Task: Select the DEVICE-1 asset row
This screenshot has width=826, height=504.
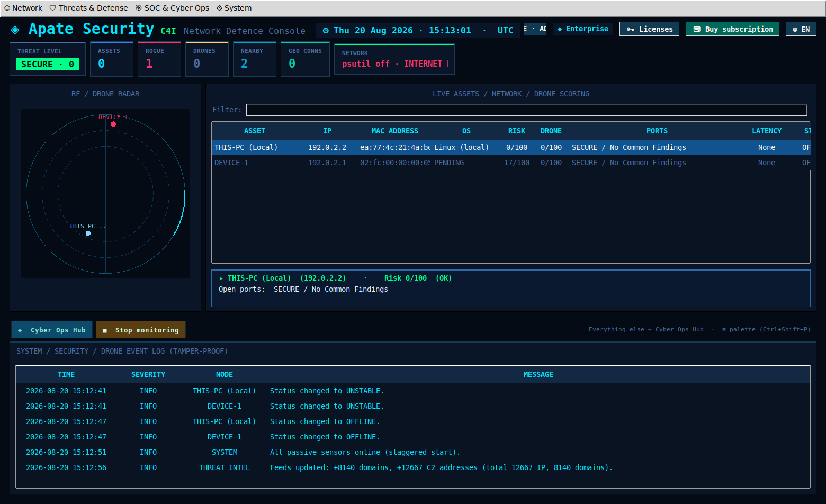Action: pyautogui.click(x=511, y=163)
